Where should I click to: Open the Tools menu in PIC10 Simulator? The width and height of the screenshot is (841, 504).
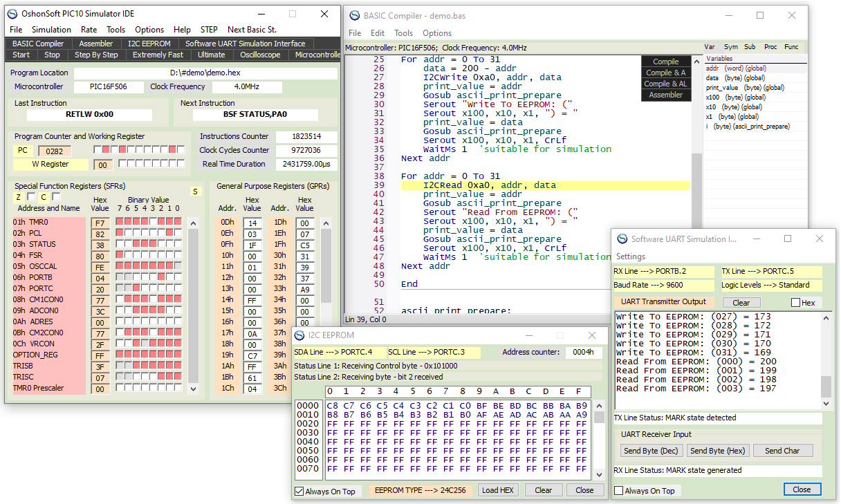(115, 30)
